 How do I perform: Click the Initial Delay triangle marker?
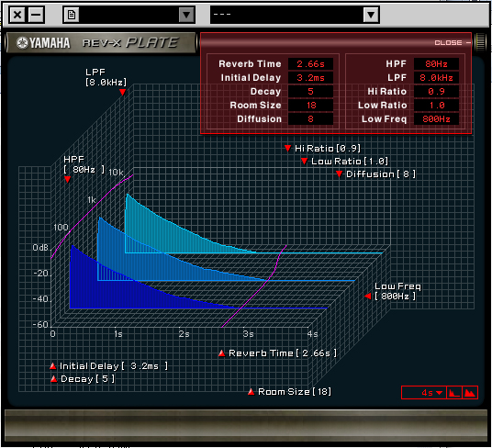click(52, 365)
